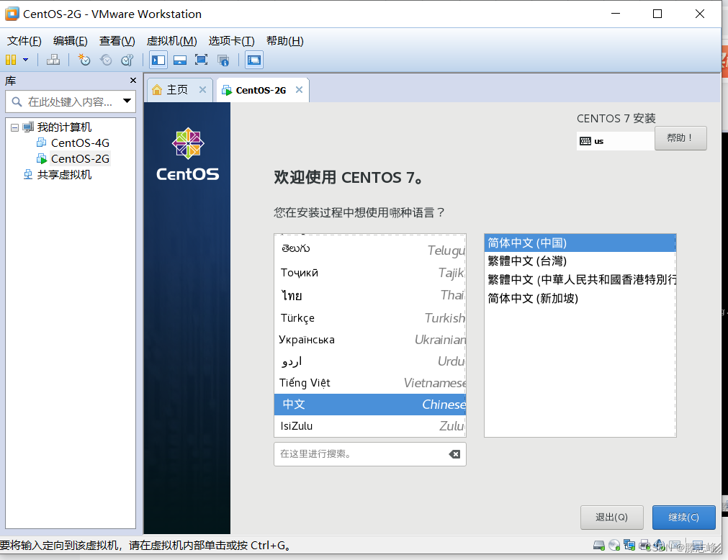This screenshot has height=560, width=728.
Task: Open Snapshot Manager wrench-clock icon
Action: pyautogui.click(x=127, y=60)
